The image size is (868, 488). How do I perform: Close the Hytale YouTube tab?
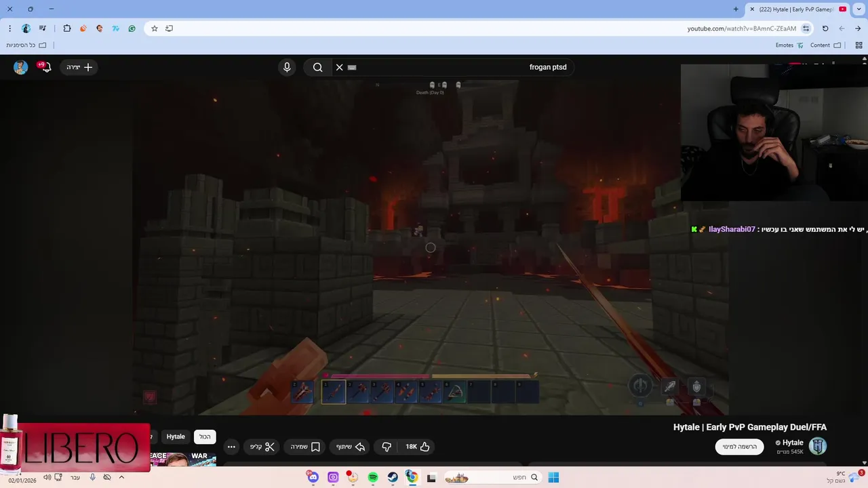(x=752, y=9)
